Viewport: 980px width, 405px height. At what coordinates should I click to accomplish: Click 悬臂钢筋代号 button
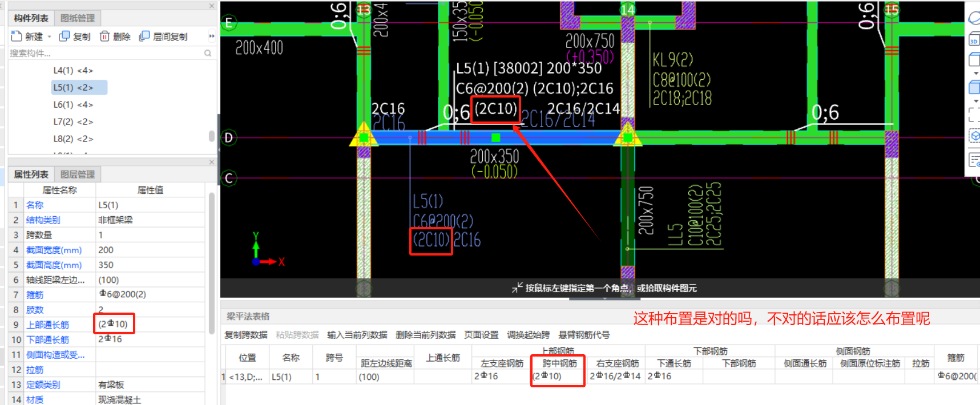(584, 335)
